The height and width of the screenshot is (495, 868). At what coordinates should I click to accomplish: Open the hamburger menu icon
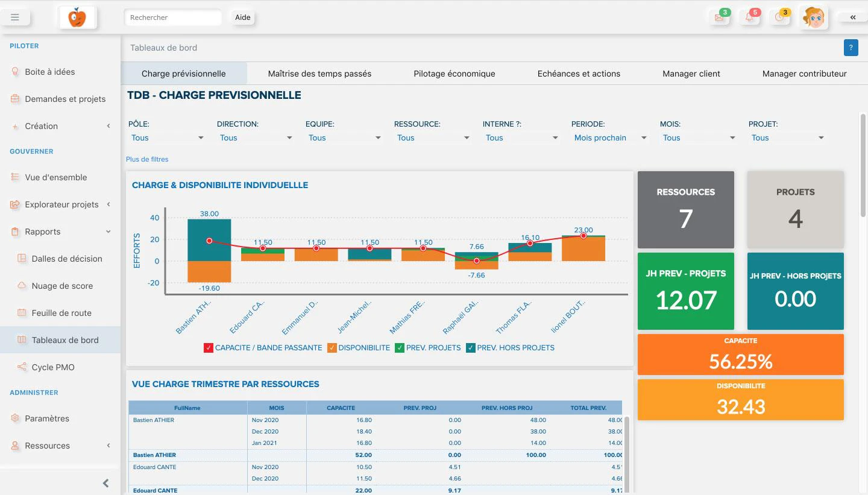[15, 17]
